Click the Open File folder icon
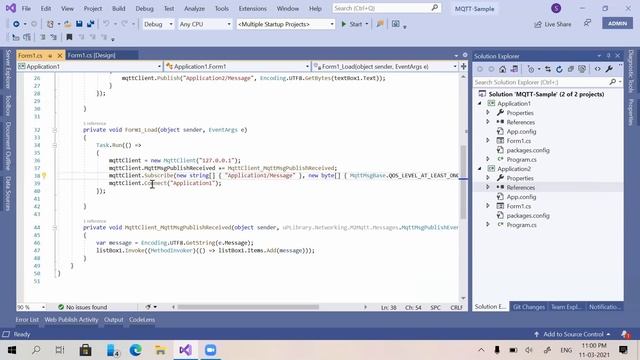The height and width of the screenshot is (360, 640). (68, 24)
